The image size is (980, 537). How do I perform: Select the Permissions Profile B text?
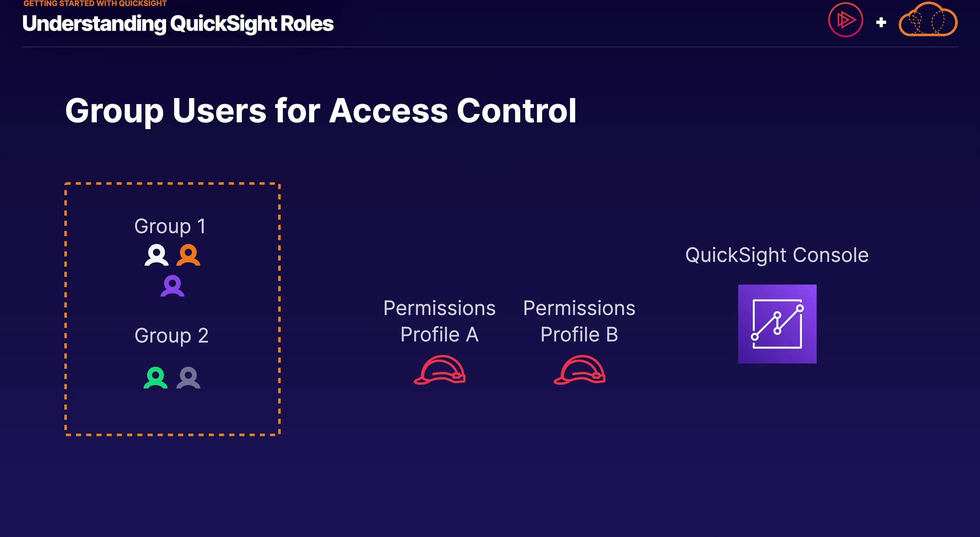click(x=579, y=321)
